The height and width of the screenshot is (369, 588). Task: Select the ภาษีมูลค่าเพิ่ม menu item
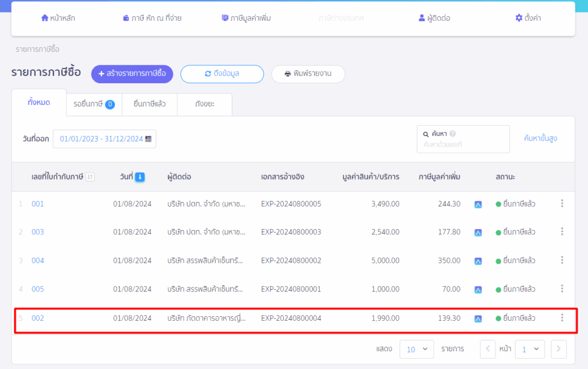point(247,17)
